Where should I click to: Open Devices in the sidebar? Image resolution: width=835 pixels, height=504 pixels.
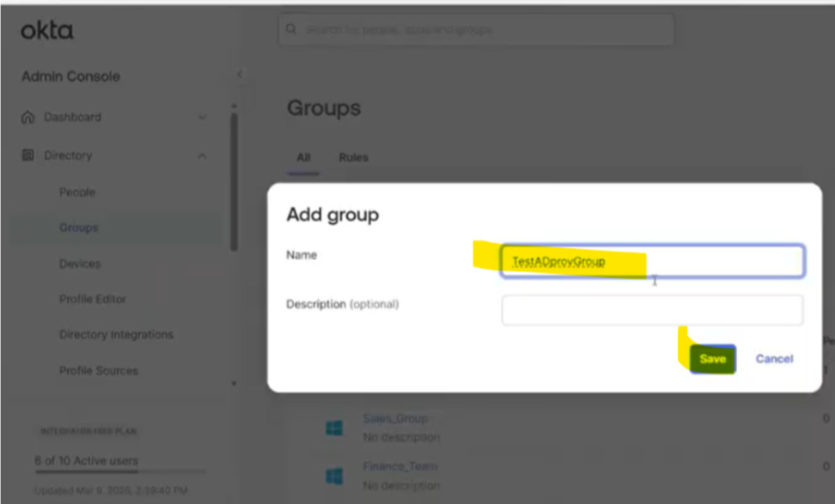point(80,264)
